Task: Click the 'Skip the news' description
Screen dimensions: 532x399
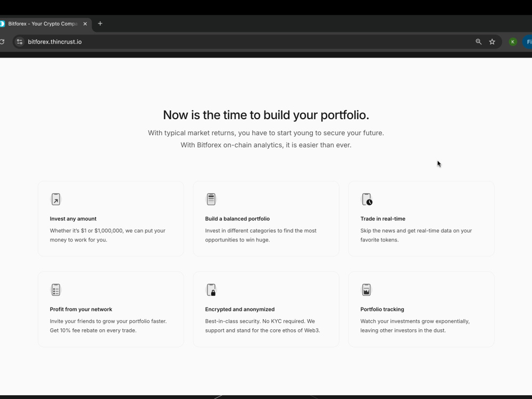Action: pos(416,235)
